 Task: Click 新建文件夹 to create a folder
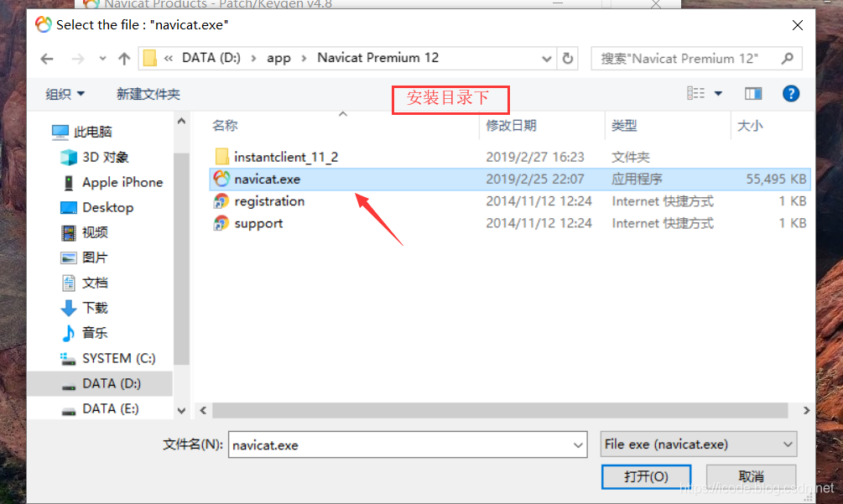click(148, 95)
